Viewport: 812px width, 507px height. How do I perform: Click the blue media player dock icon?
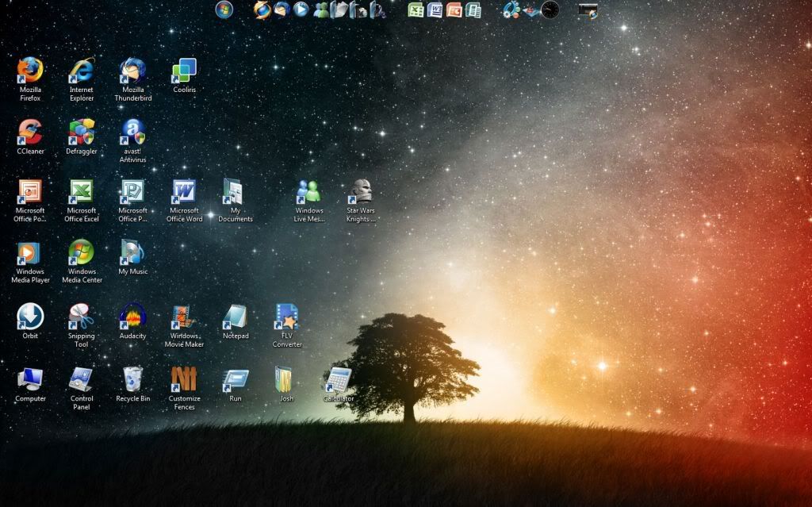coord(301,10)
